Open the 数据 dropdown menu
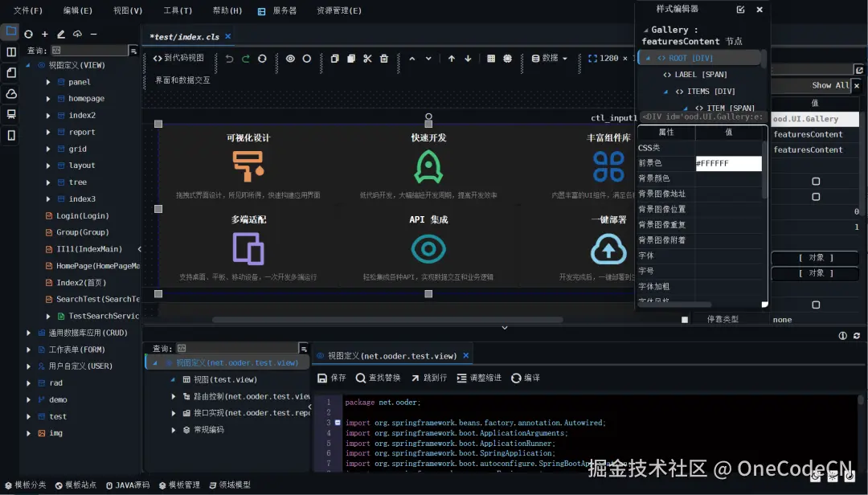This screenshot has width=868, height=495. 550,58
